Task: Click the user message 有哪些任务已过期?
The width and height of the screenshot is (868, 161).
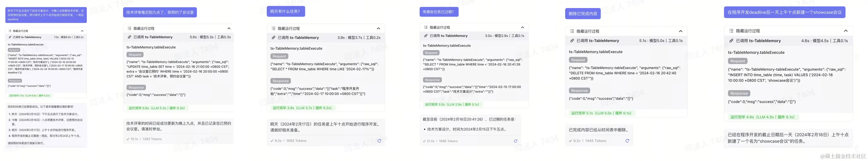Action: tap(439, 12)
